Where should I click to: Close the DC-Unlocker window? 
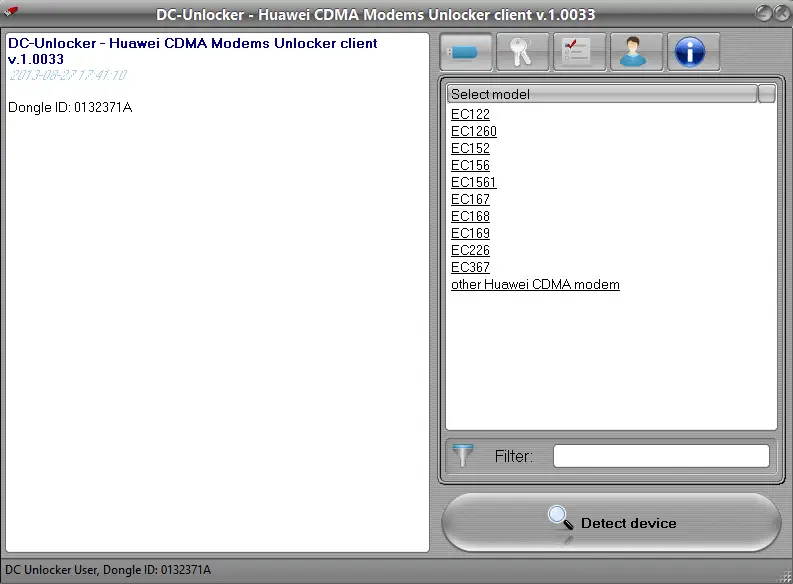782,14
